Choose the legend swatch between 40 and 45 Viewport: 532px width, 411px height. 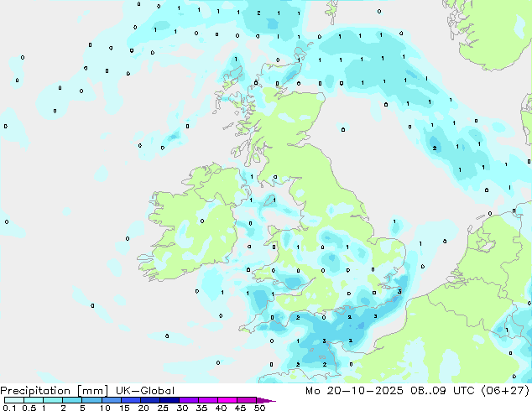[x=227, y=400]
